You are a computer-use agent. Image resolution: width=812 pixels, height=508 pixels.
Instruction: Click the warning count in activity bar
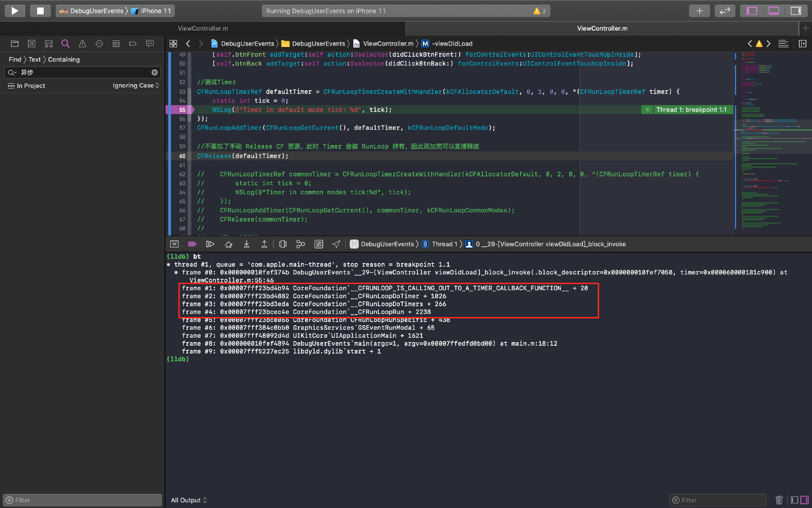coord(539,11)
